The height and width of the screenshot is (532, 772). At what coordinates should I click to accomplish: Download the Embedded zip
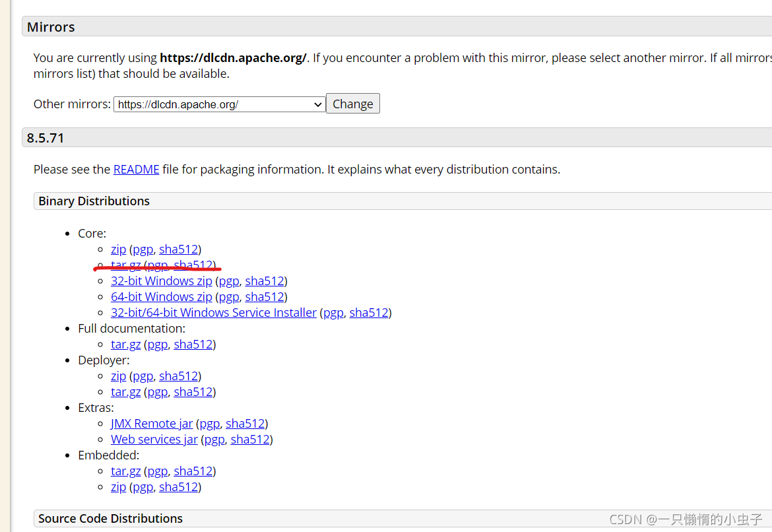pos(118,486)
